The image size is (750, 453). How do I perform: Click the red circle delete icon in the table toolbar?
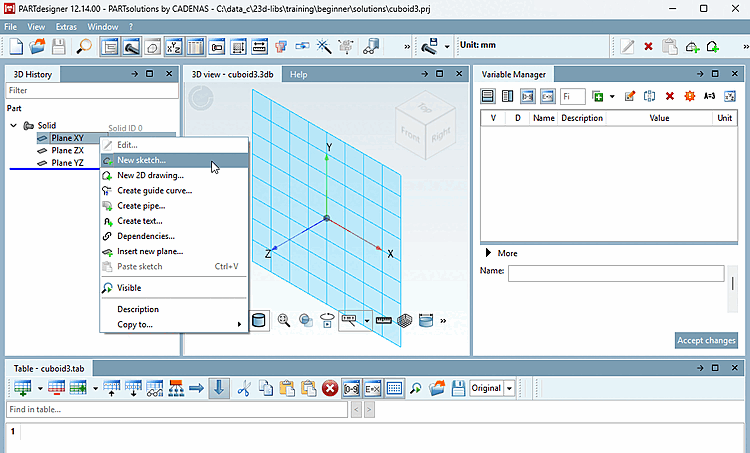click(330, 388)
